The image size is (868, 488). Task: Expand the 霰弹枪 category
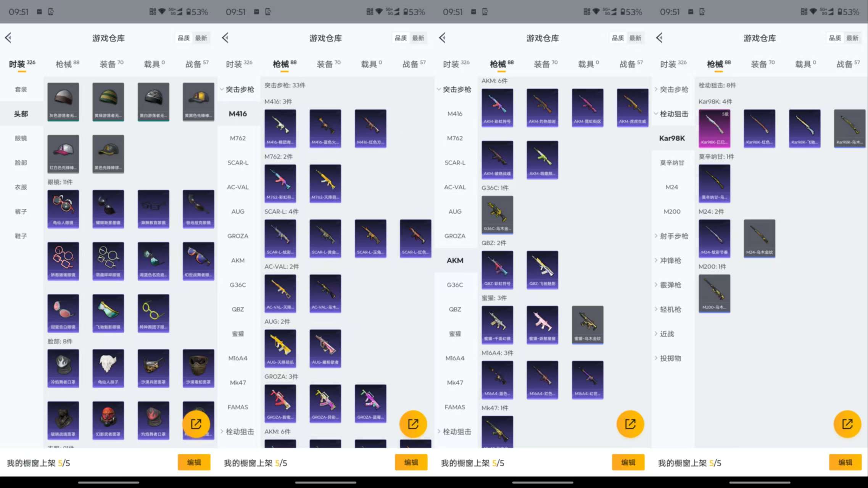pos(670,285)
